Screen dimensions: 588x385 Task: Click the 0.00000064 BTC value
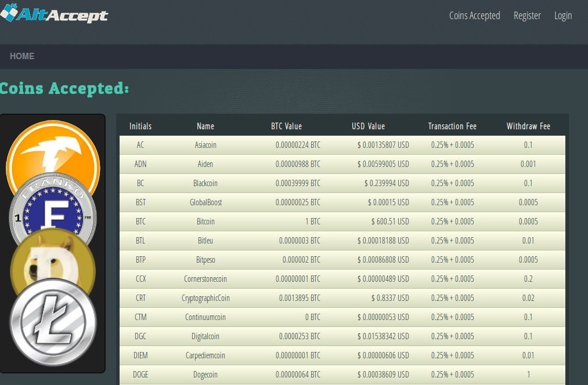click(298, 374)
